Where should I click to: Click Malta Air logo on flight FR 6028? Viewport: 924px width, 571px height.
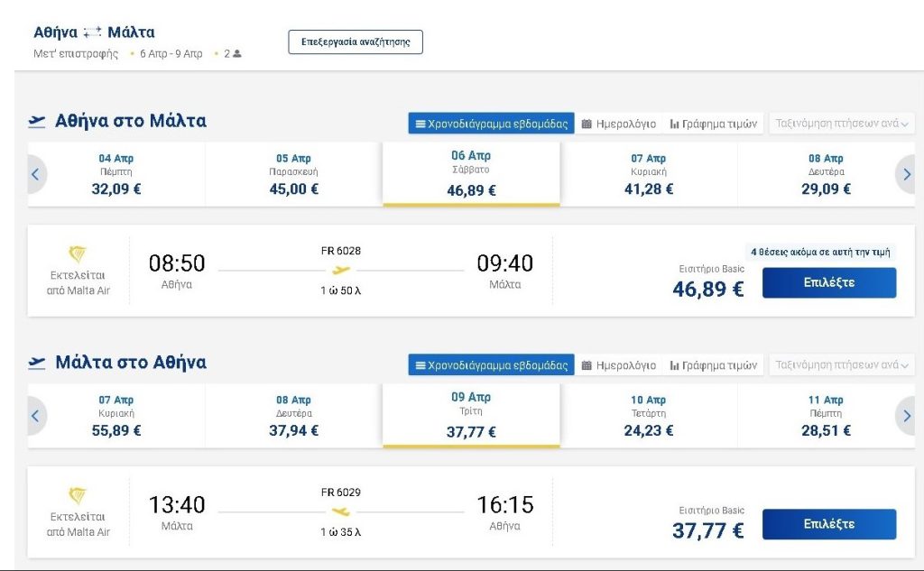pyautogui.click(x=78, y=255)
